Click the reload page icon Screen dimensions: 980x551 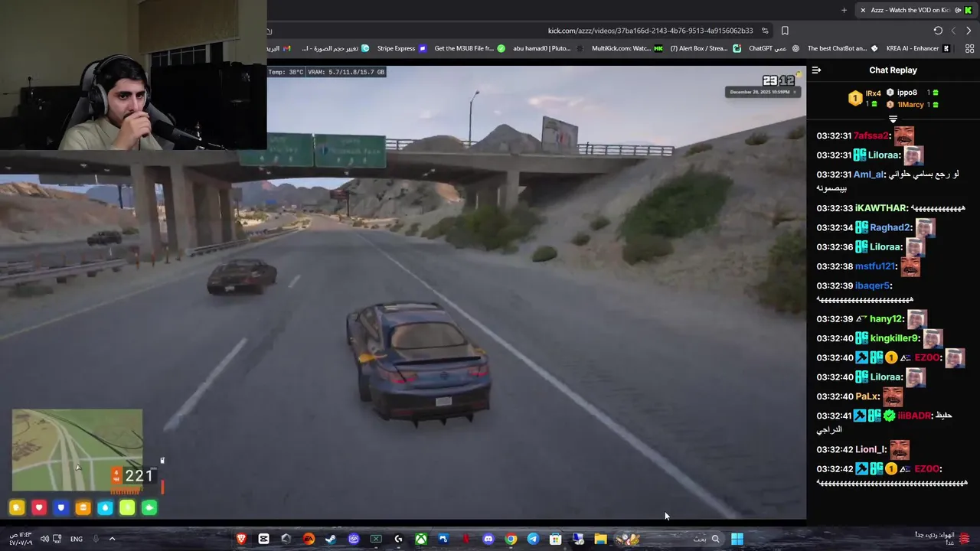(938, 31)
